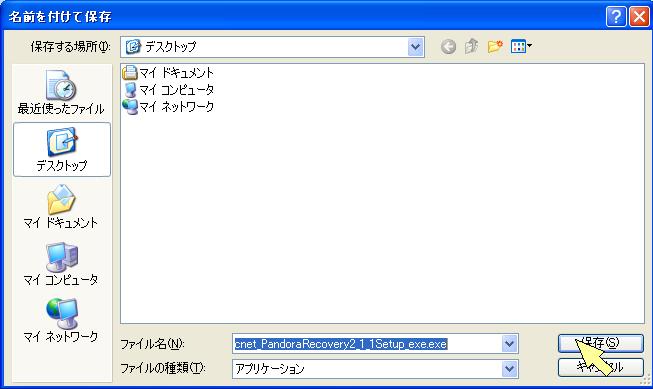Close the 名前を付けて保存 dialog
Viewport: 653px width, 389px height.
pos(639,17)
